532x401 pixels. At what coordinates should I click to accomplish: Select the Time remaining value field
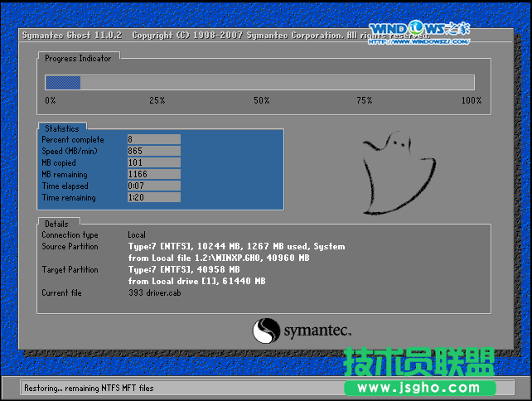tap(153, 198)
